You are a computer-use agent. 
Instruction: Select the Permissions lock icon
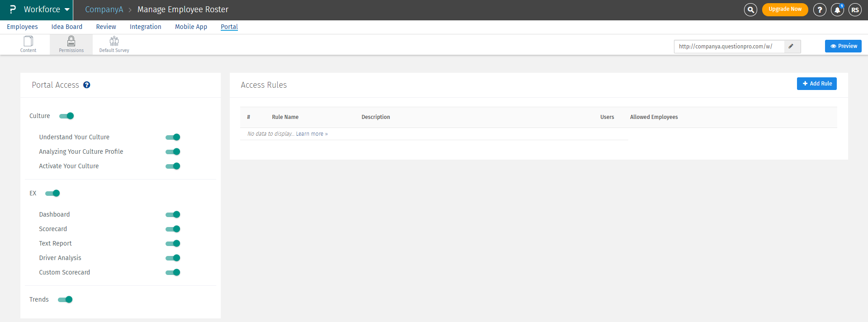(71, 41)
